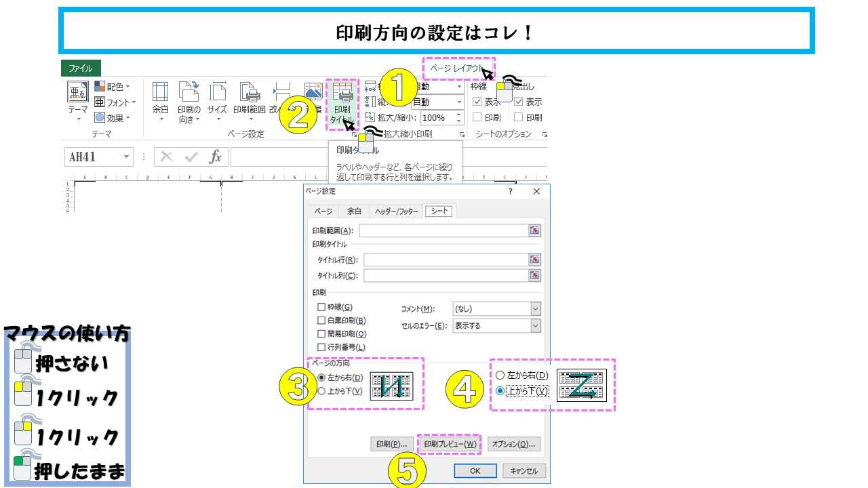
Task: Open the width 自動 dropdown in ribbon
Action: 459,87
